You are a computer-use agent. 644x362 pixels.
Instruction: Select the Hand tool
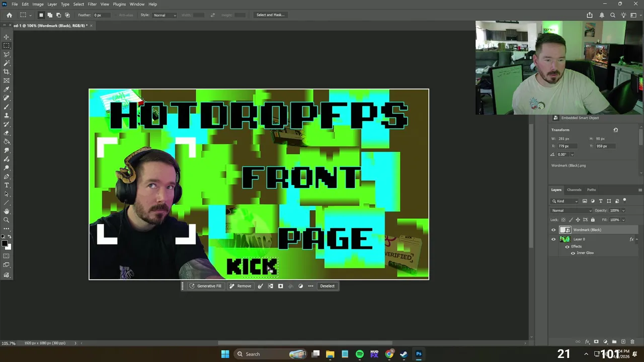7,211
